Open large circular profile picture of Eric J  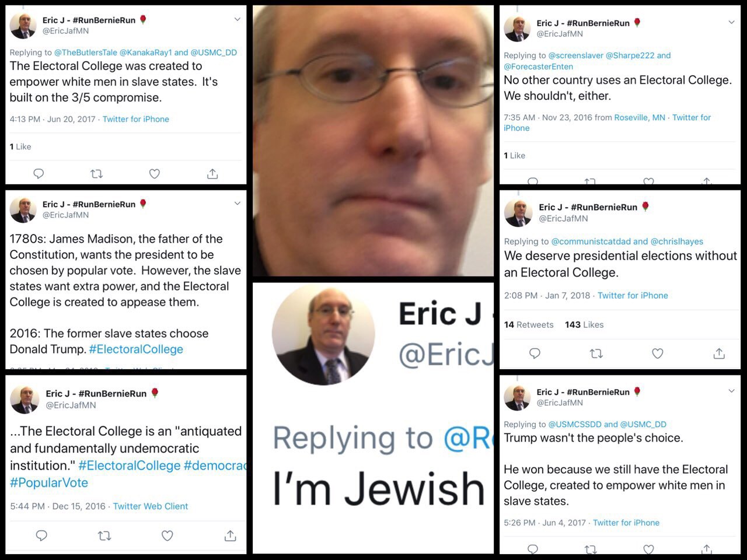click(x=323, y=336)
